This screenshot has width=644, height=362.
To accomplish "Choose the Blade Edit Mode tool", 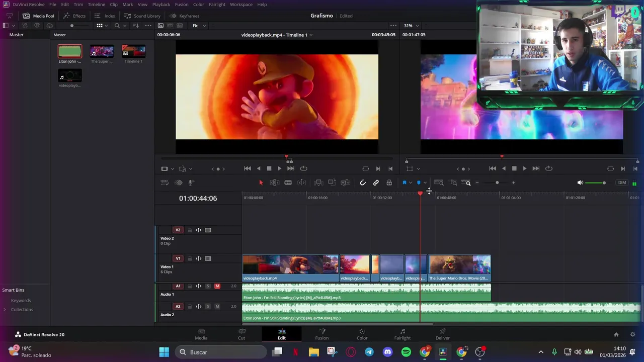I will pyautogui.click(x=288, y=183).
